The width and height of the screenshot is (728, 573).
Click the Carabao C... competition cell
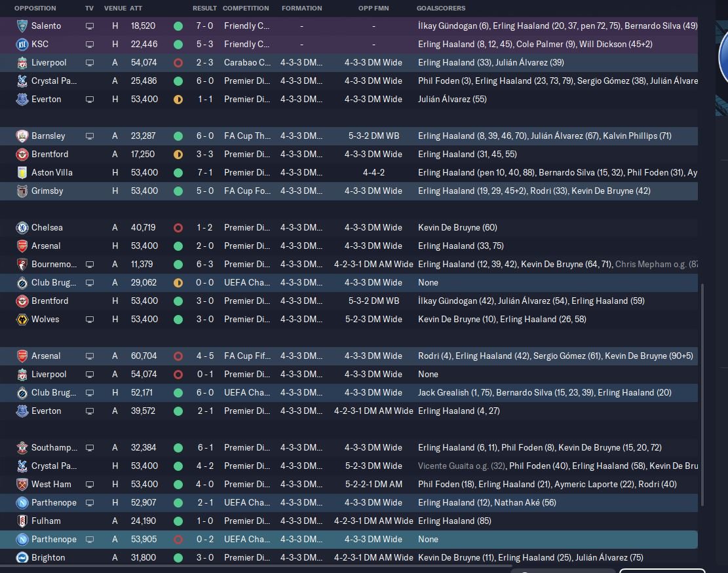tap(247, 63)
